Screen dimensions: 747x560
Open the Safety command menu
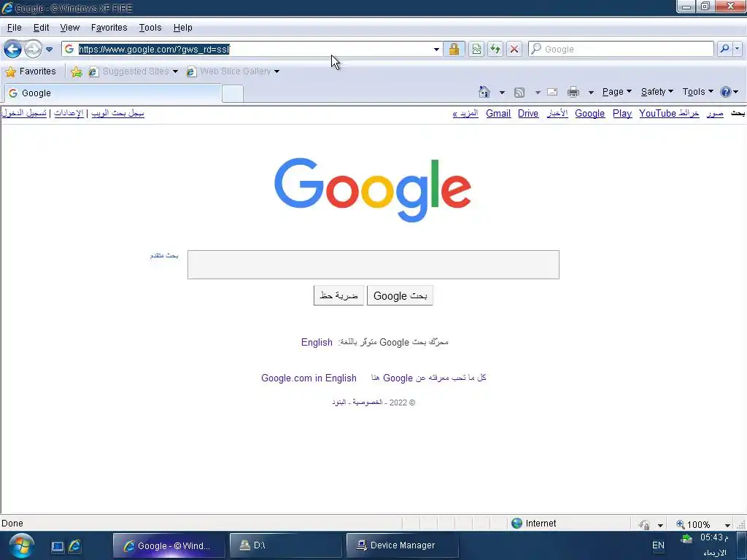pos(657,92)
